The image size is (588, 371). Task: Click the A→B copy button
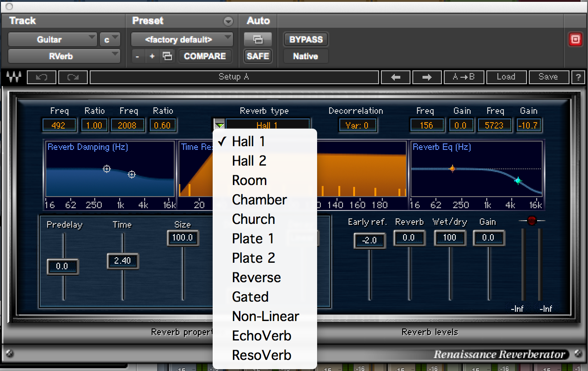pos(464,77)
